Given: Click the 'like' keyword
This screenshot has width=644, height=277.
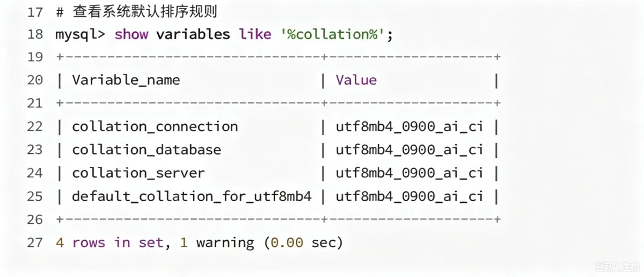Looking at the screenshot, I should pyautogui.click(x=255, y=34).
